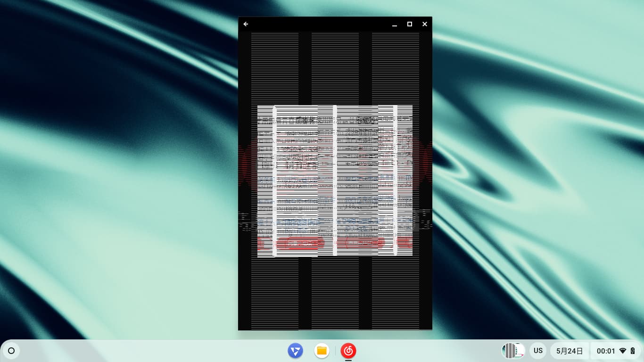
Task: Click the back arrow in the window title bar
Action: pyautogui.click(x=246, y=24)
